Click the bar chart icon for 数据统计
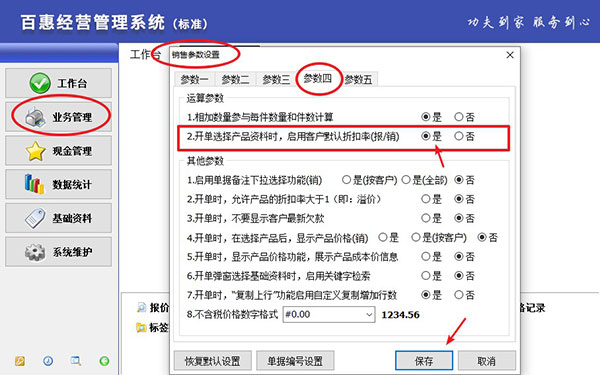Screen dimensions: 600x375 tap(34, 184)
